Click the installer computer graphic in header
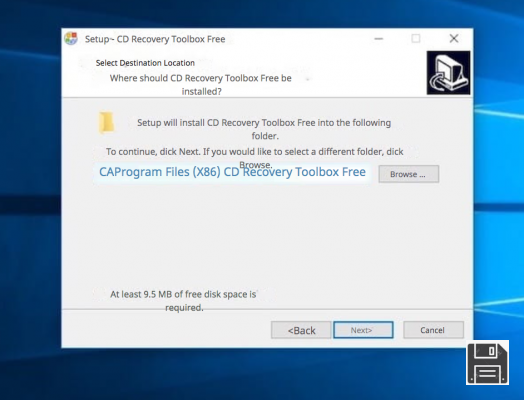 (448, 73)
